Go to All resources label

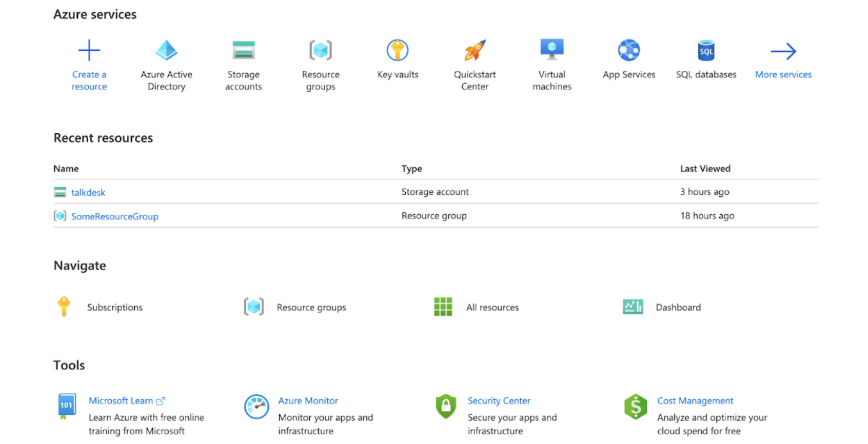[x=492, y=307]
